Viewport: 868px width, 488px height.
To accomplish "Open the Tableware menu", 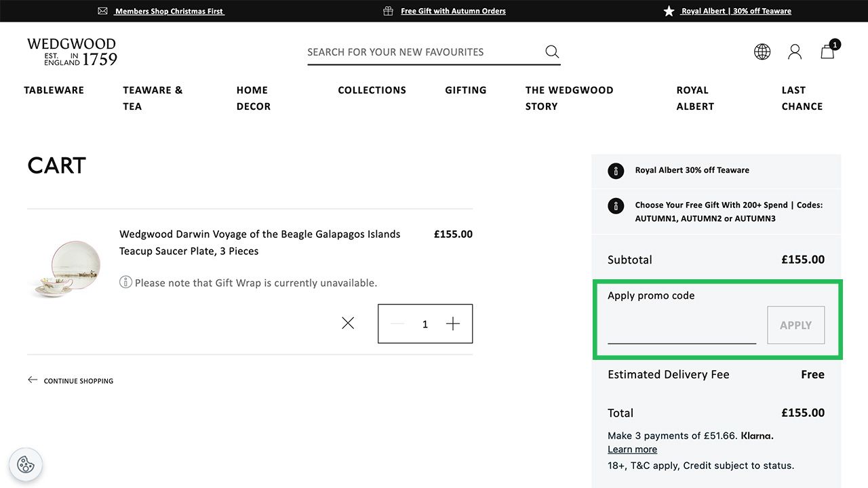I will (x=54, y=90).
